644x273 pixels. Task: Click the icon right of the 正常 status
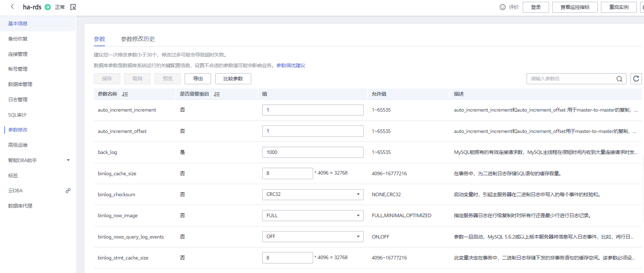click(x=73, y=7)
